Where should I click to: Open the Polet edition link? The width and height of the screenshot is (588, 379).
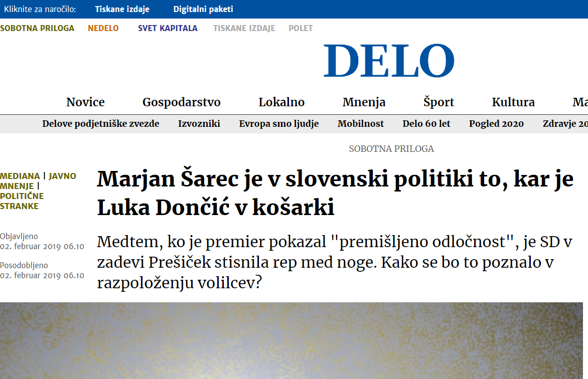click(301, 28)
